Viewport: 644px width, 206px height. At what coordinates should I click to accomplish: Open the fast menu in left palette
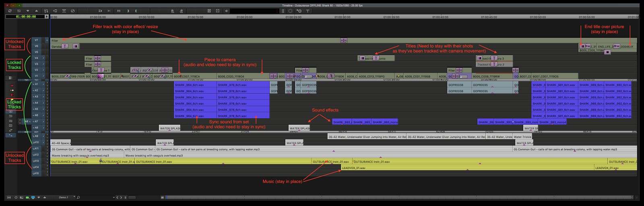(10, 78)
